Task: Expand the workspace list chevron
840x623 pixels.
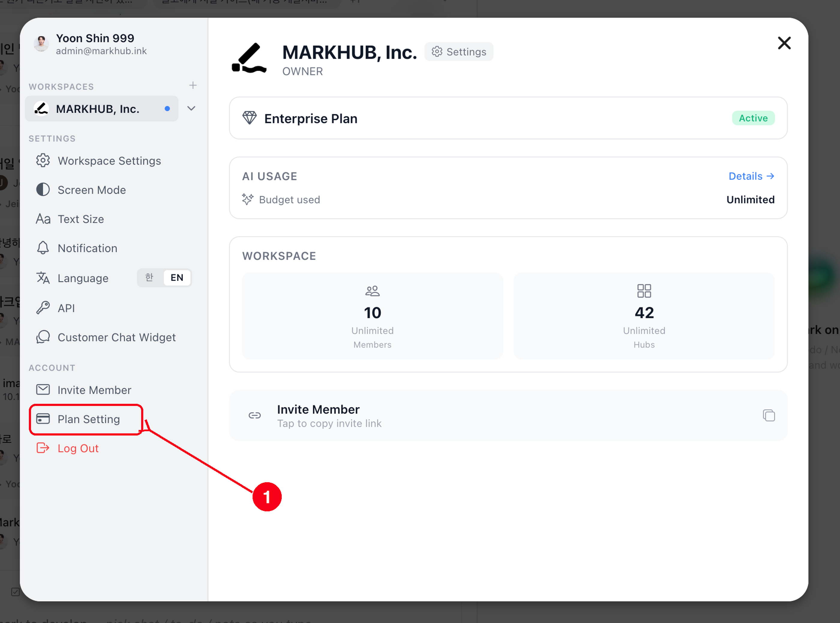Action: coord(191,109)
